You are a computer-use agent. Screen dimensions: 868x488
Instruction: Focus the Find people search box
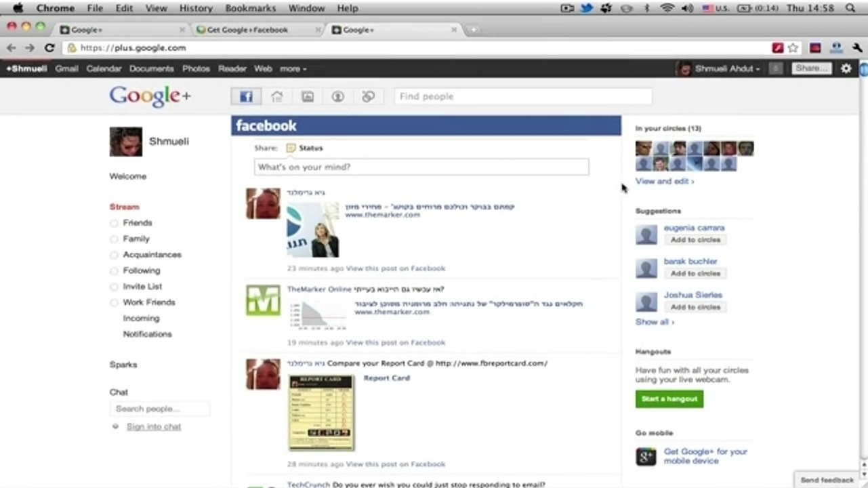[x=523, y=96]
